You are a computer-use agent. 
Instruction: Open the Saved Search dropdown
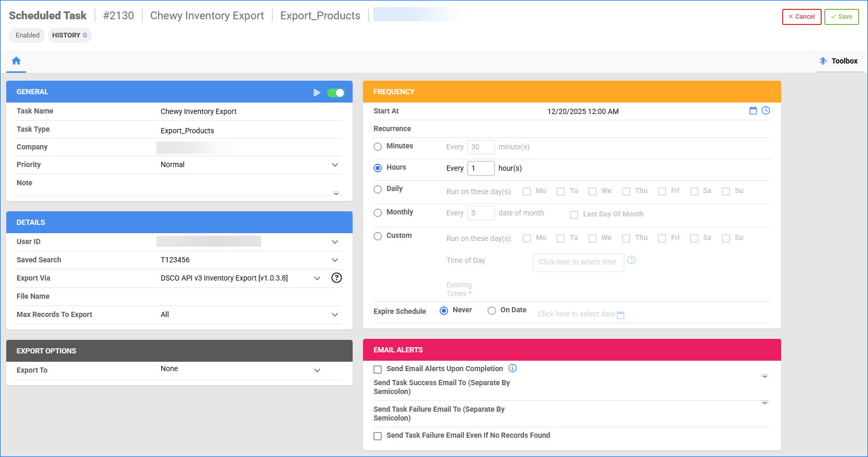coord(335,260)
